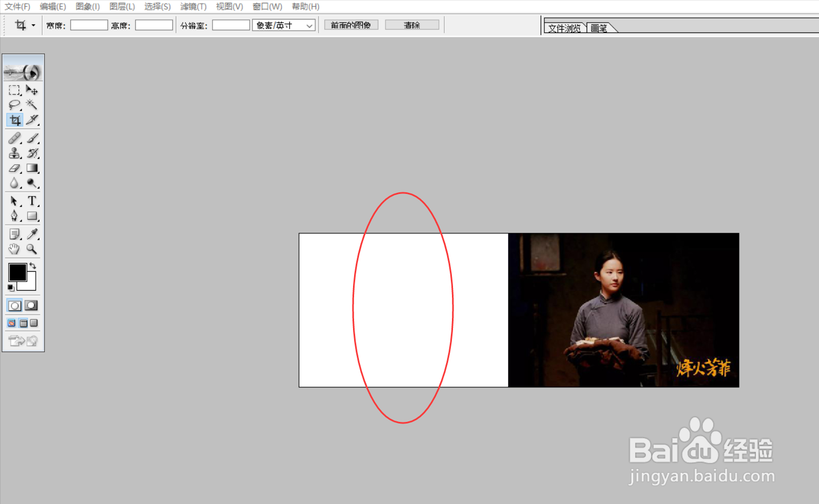819x504 pixels.
Task: Switch to the 画笔 tab
Action: coord(600,28)
